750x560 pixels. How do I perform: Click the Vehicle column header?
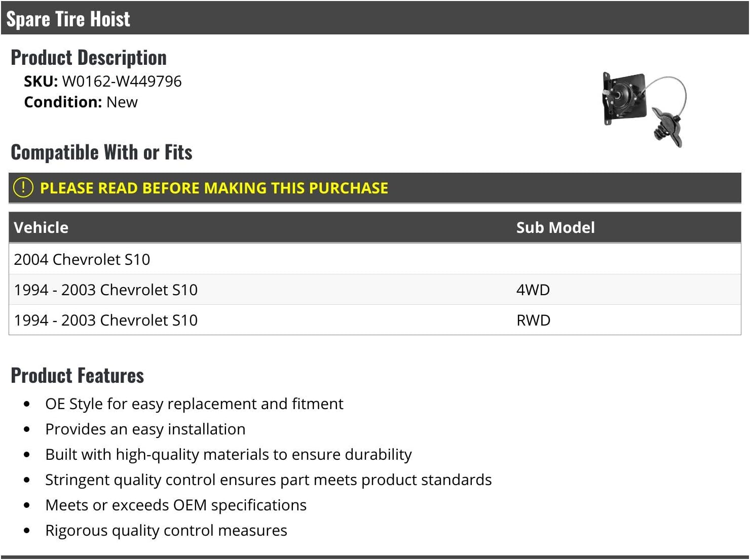pos(41,227)
